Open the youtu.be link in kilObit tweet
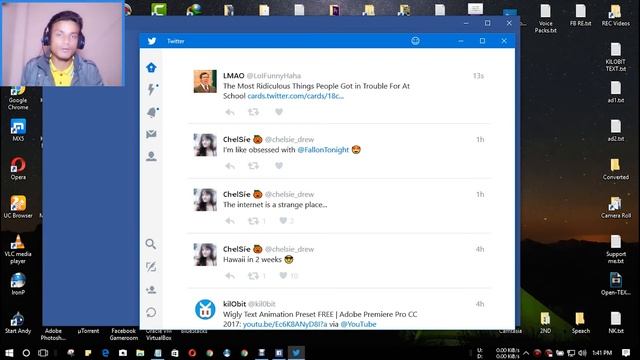 coord(285,324)
